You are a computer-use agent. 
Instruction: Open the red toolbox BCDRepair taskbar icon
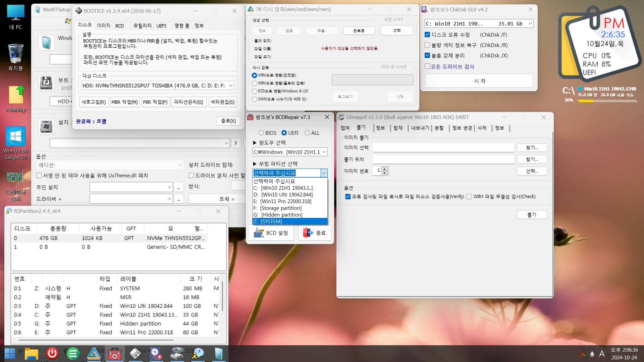(115, 353)
